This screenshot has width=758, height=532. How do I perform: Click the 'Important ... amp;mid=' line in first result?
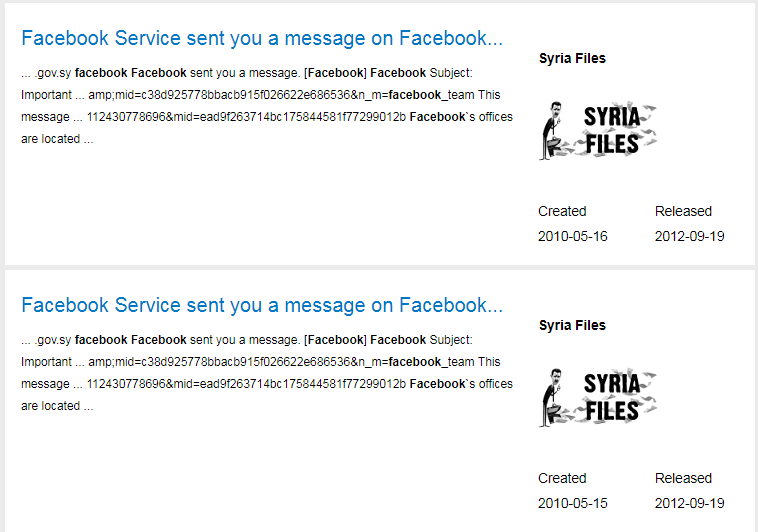(x=260, y=95)
